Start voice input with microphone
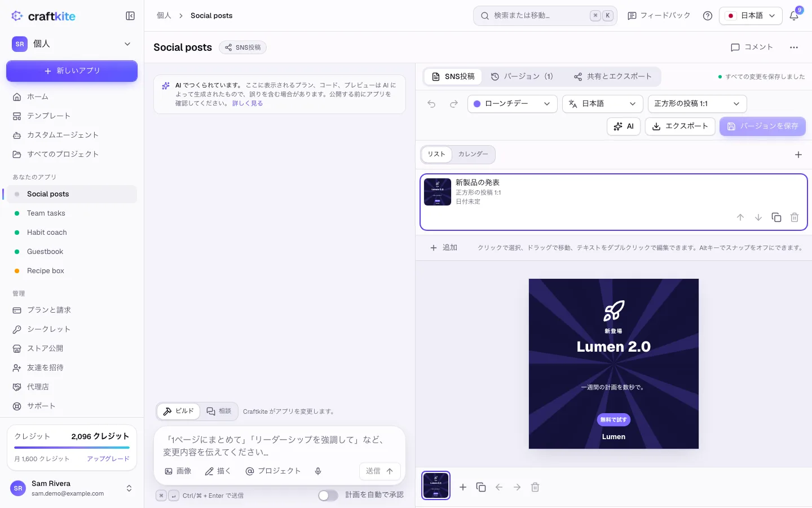Viewport: 812px width, 508px height. pyautogui.click(x=318, y=471)
